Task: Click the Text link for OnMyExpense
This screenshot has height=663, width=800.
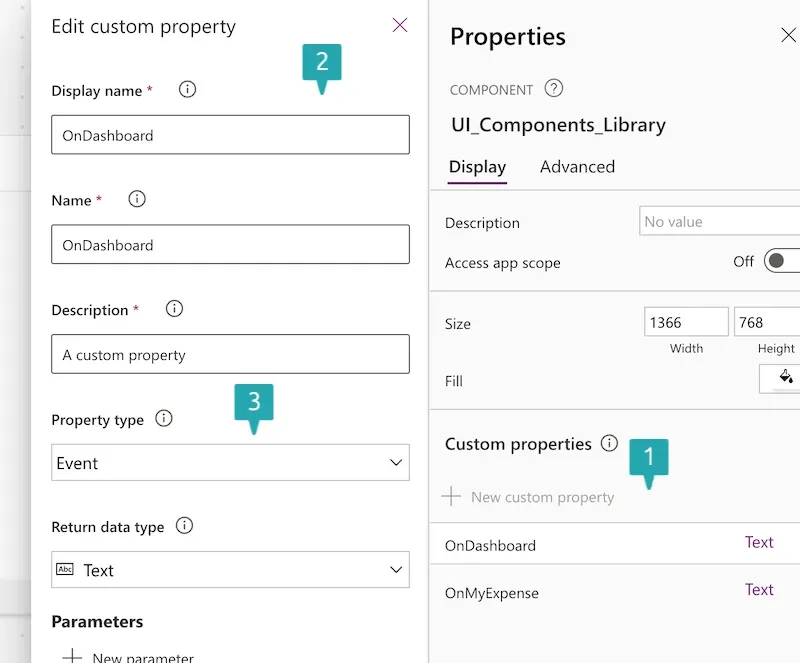Action: pos(759,590)
